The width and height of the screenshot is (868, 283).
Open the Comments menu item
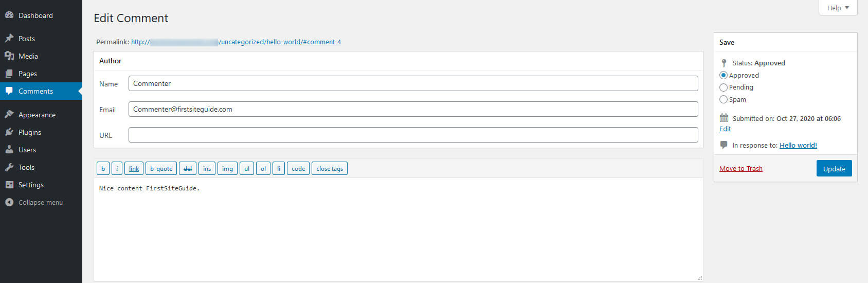click(x=41, y=91)
